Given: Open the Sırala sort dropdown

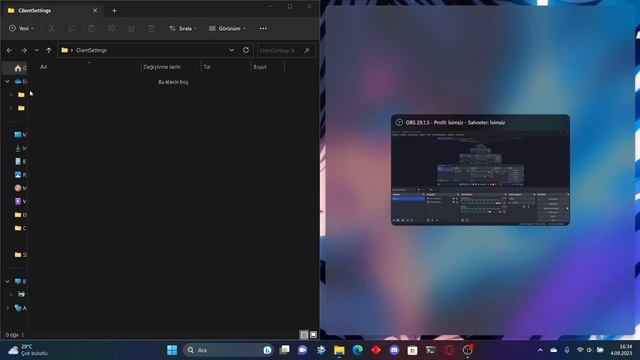Looking at the screenshot, I should coord(183,29).
